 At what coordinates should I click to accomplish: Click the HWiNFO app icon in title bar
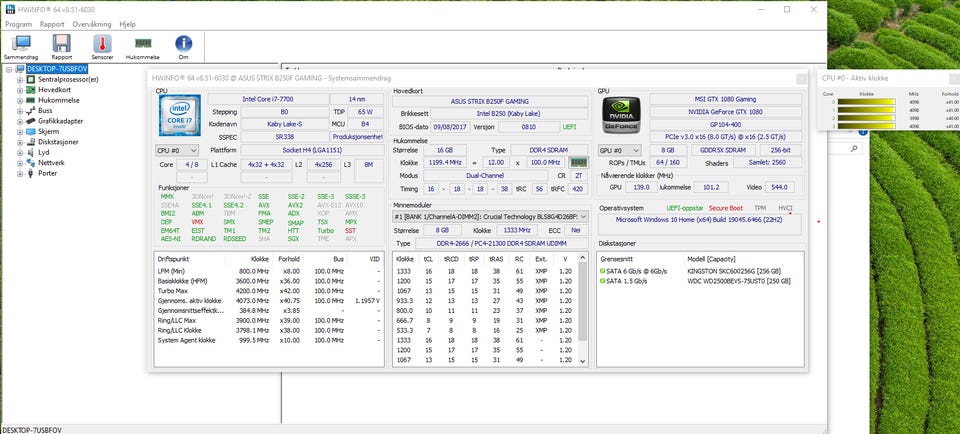(10, 9)
